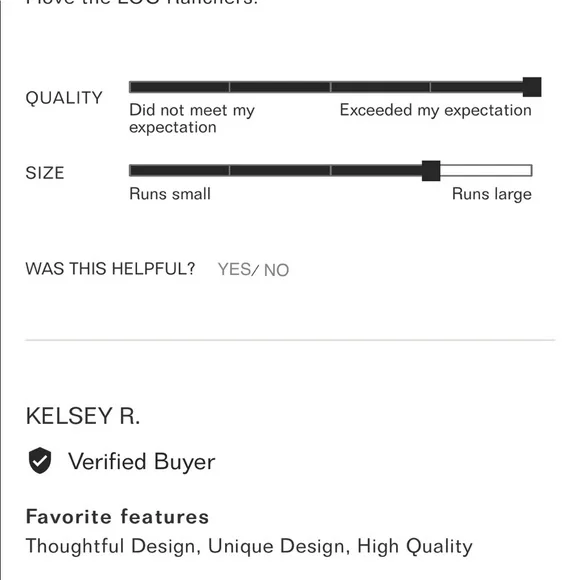Click the Runs small label
This screenshot has width=580, height=580.
coord(170,194)
